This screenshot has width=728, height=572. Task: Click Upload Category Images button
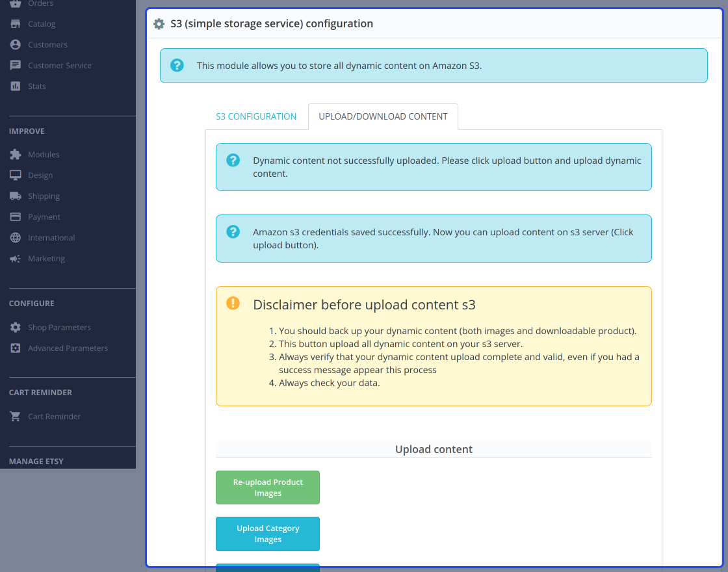coord(268,534)
